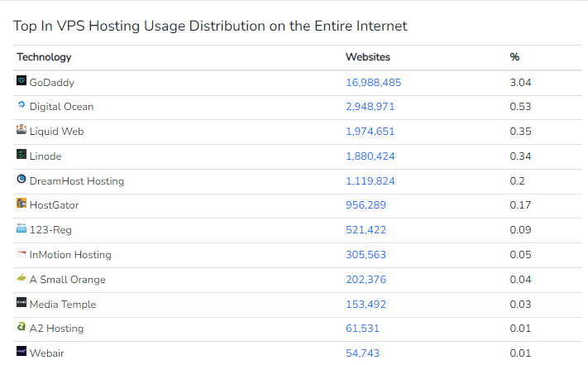Click the HostGator percentage 0.17
The image size is (588, 365).
pyautogui.click(x=520, y=204)
